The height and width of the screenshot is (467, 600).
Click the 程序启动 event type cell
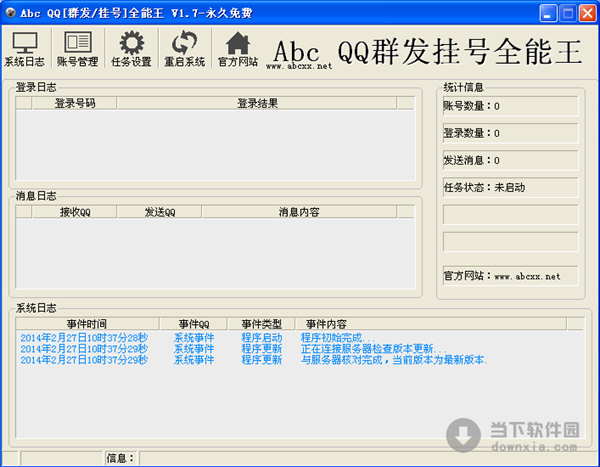pyautogui.click(x=262, y=338)
